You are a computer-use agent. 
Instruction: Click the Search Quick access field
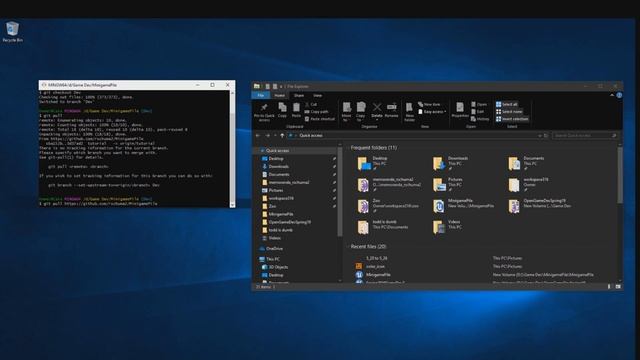pos(584,136)
